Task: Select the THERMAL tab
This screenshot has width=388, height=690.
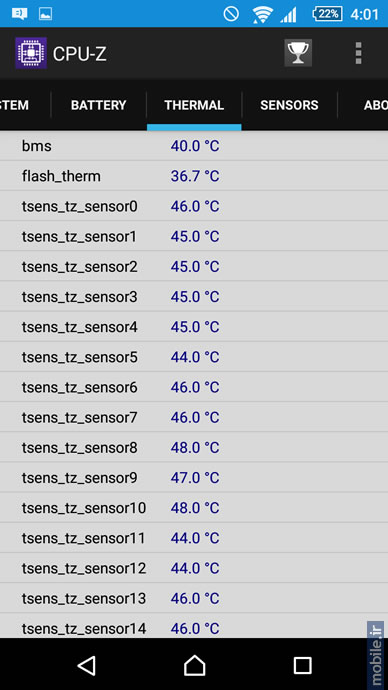Action: pos(194,105)
